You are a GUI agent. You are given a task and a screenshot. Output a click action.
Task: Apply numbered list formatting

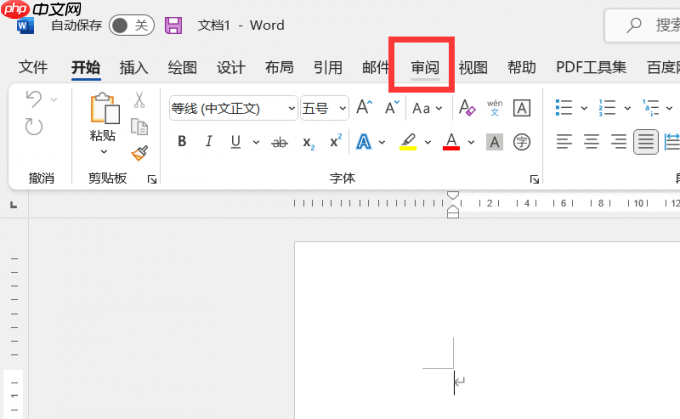(607, 108)
